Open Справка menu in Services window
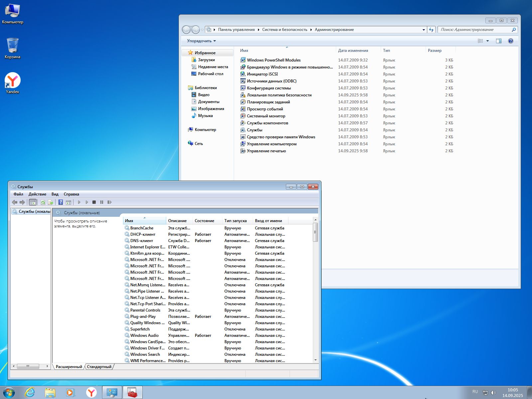 pyautogui.click(x=71, y=194)
